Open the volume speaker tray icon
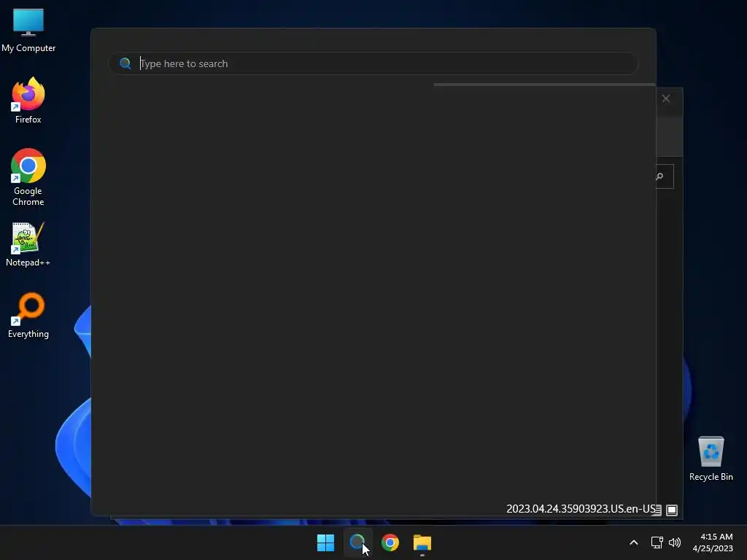The height and width of the screenshot is (560, 747). 675,542
